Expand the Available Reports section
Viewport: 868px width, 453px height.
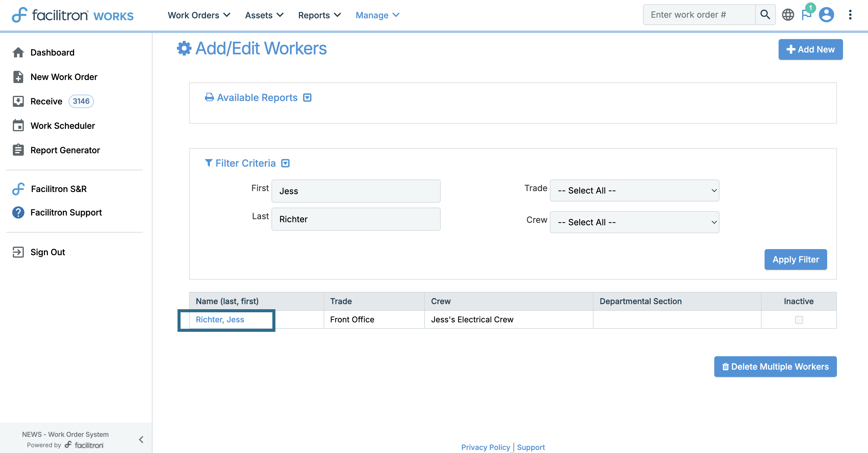(x=307, y=97)
